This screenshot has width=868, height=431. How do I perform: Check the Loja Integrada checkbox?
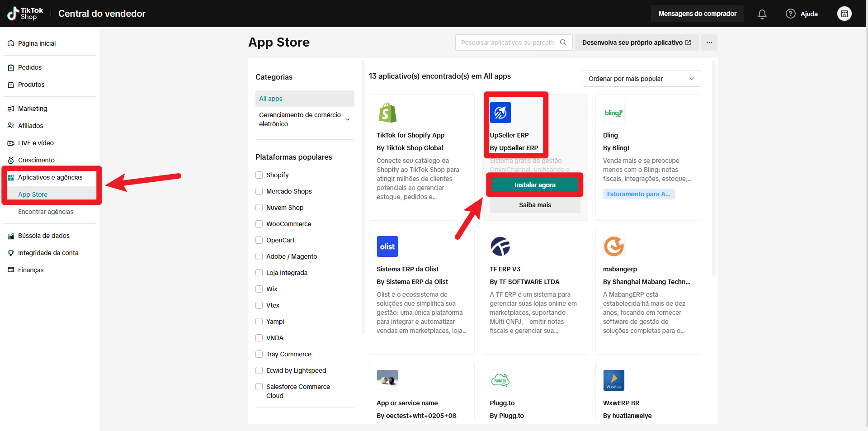coord(259,273)
